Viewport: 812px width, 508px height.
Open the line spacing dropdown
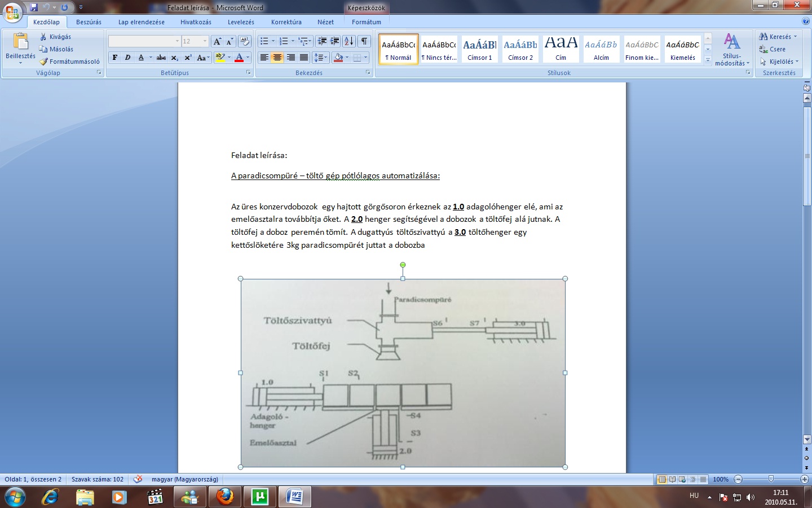[x=321, y=58]
